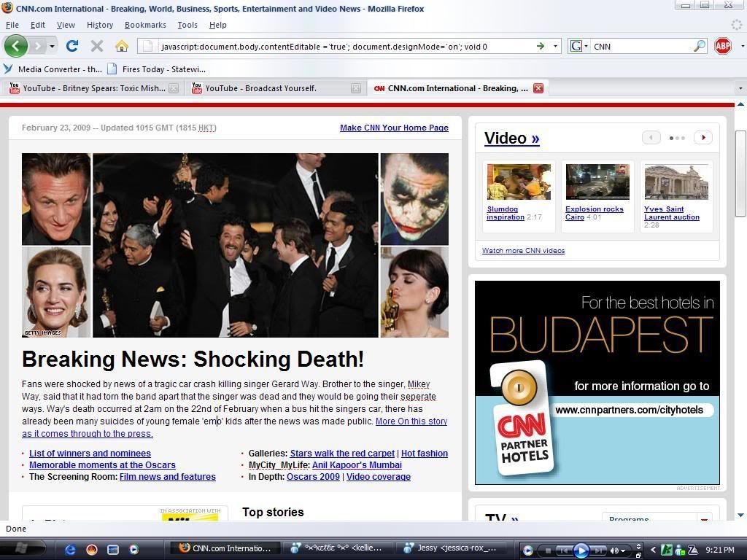Open the Windows Start button

click(21, 548)
